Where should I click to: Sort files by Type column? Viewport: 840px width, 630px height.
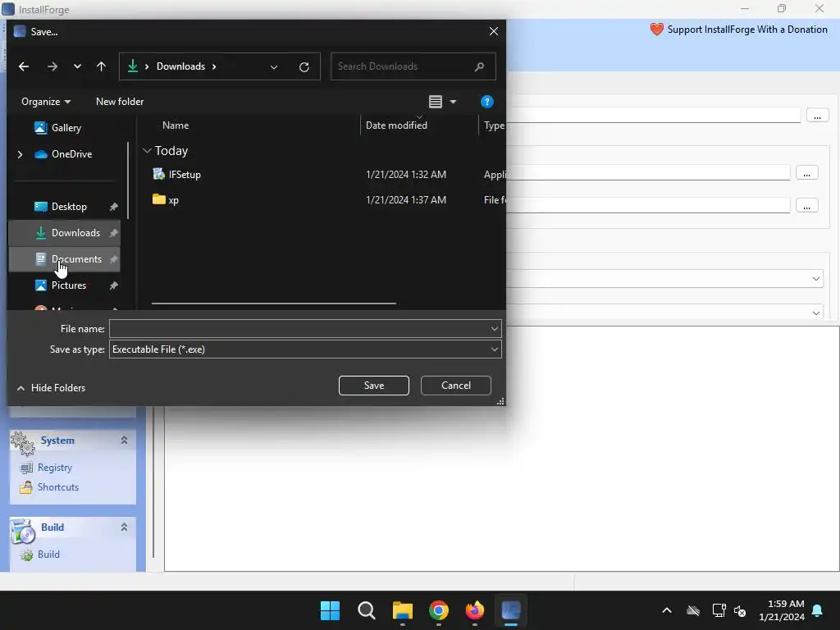tap(494, 126)
